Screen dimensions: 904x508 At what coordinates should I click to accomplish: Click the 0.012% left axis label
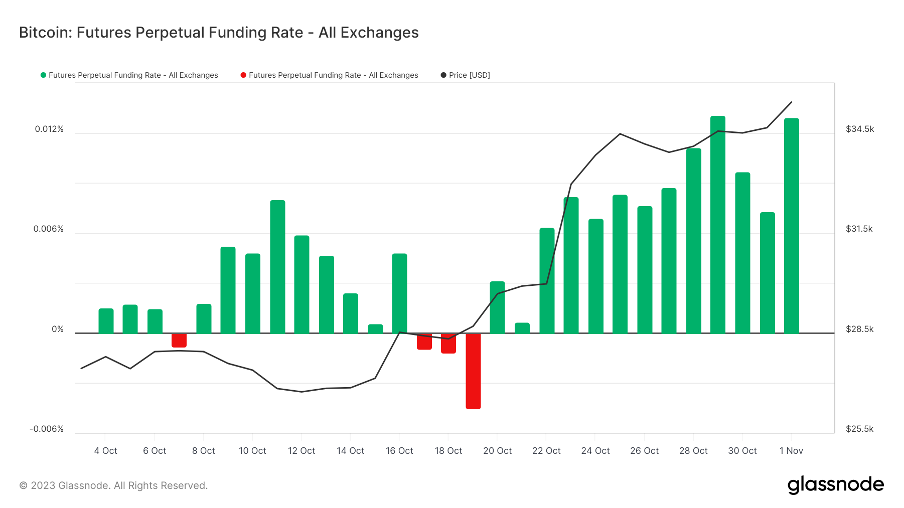[50, 130]
